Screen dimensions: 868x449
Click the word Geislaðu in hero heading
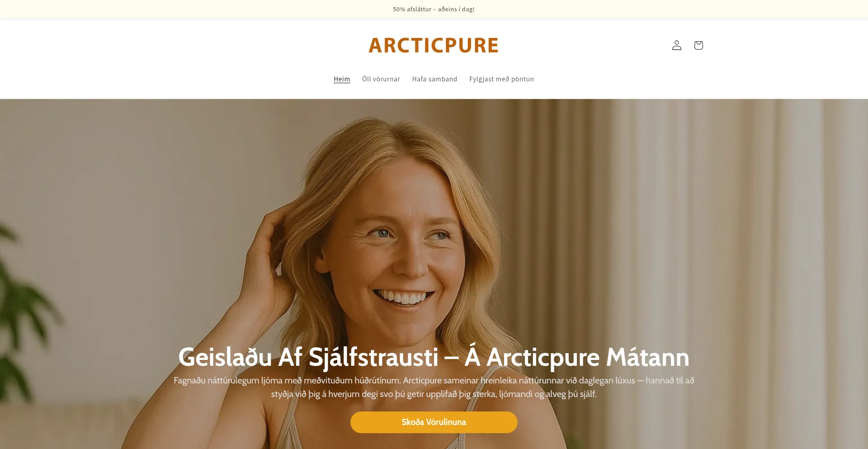[x=225, y=357]
